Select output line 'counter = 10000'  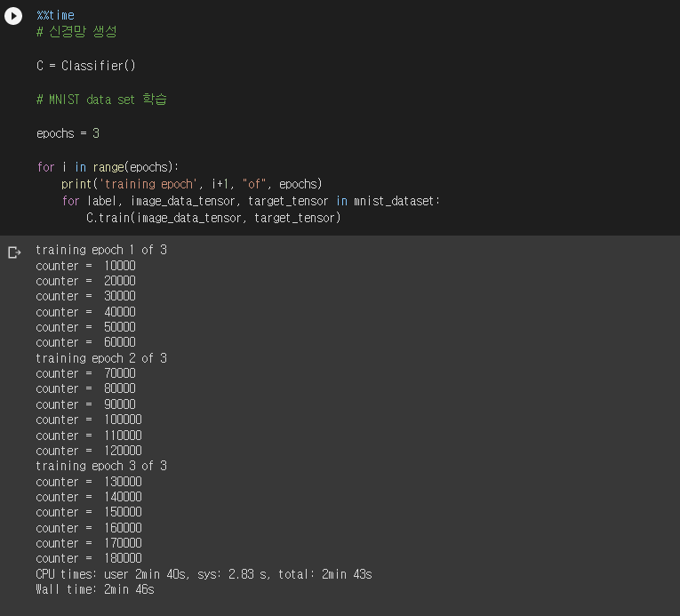(x=86, y=266)
